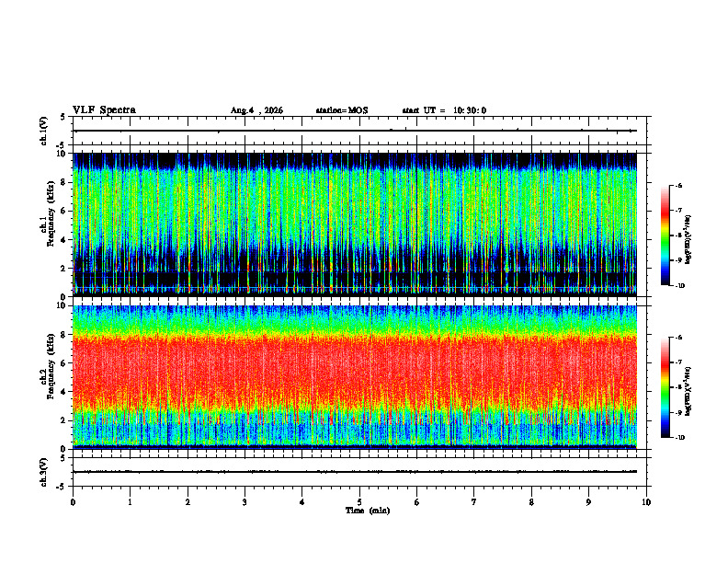
Task: Click the ch.2 color bar tick "-7"
Action: click(x=678, y=362)
